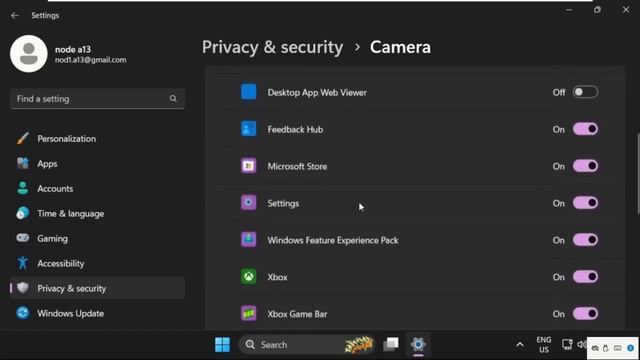
Task: Click the Personalization paintbrush icon
Action: point(23,138)
